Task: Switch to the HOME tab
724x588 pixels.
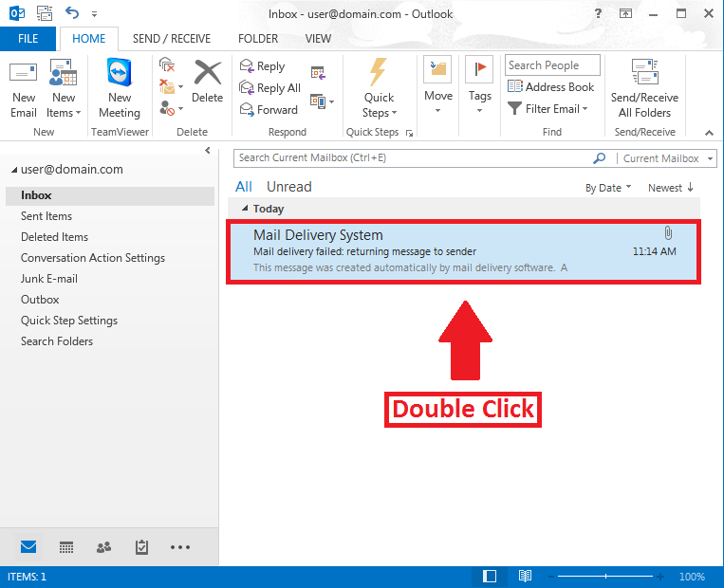Action: tap(88, 39)
